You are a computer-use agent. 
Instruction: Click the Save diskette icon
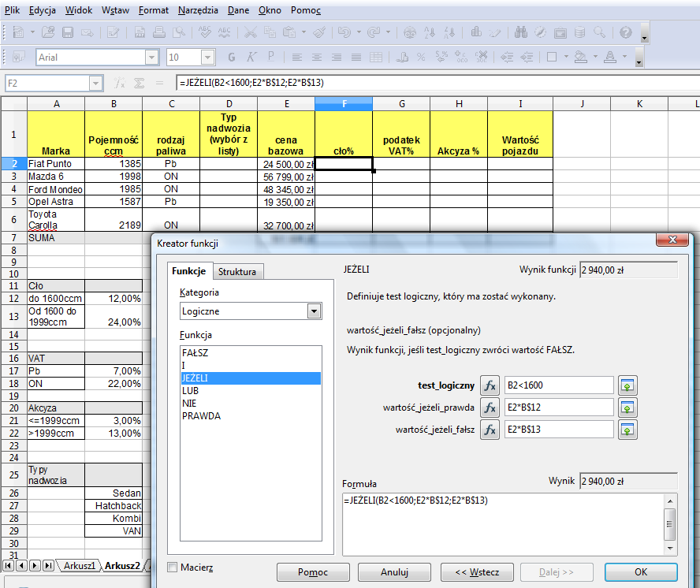click(68, 32)
